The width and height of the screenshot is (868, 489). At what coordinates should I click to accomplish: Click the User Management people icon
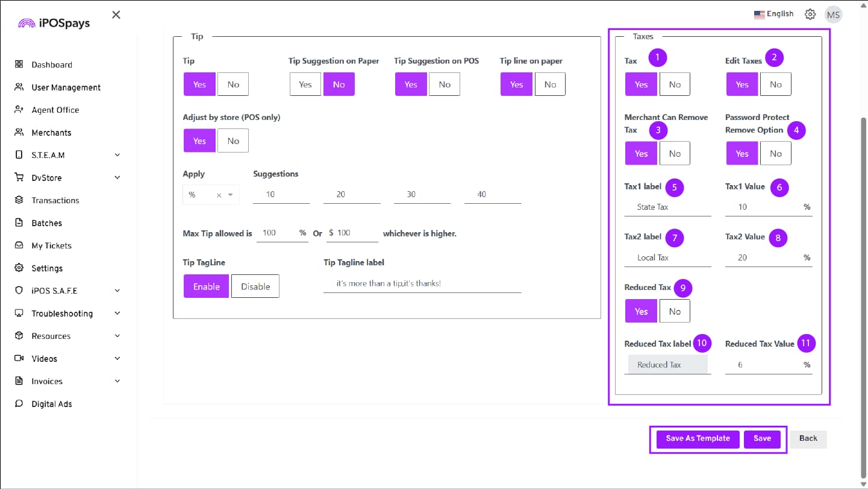click(x=19, y=87)
